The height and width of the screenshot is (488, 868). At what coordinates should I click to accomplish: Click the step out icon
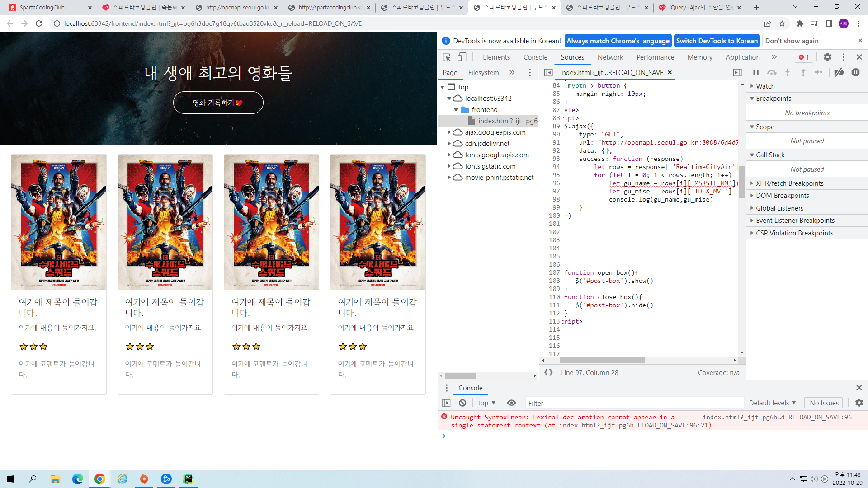(x=803, y=72)
